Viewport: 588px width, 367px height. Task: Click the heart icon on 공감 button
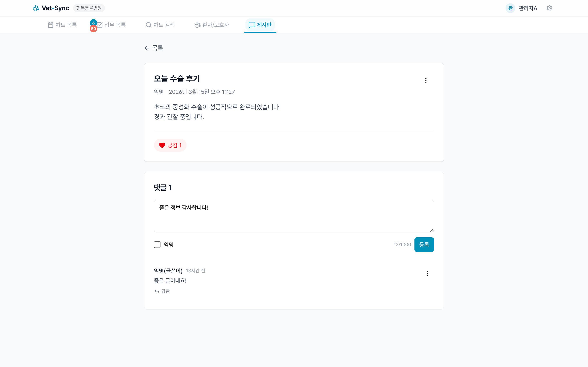tap(162, 145)
